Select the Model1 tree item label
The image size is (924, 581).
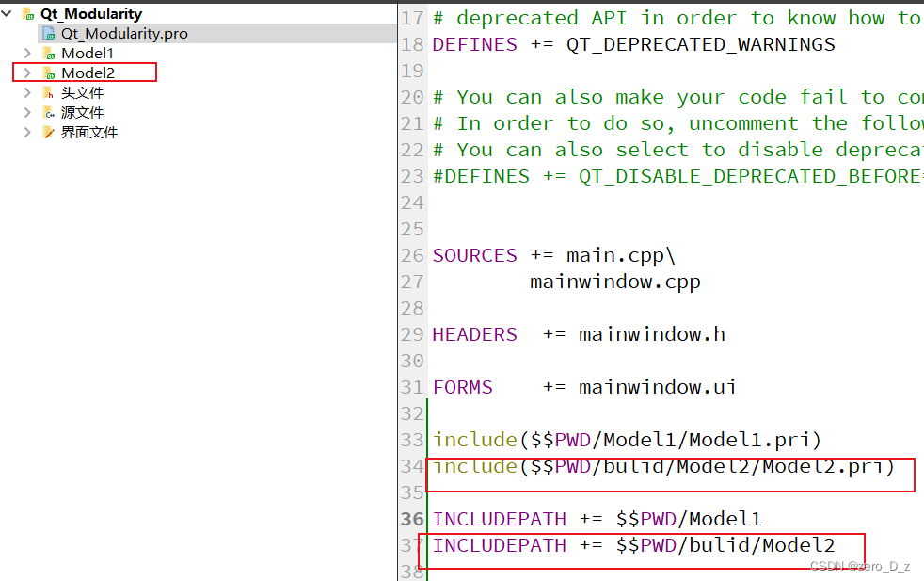point(88,54)
